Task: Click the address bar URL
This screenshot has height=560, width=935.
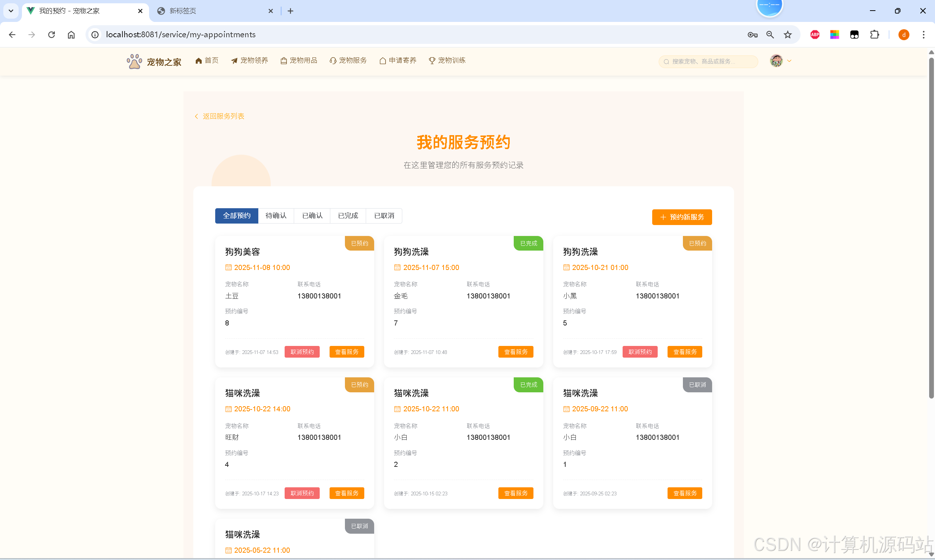Action: pyautogui.click(x=181, y=35)
